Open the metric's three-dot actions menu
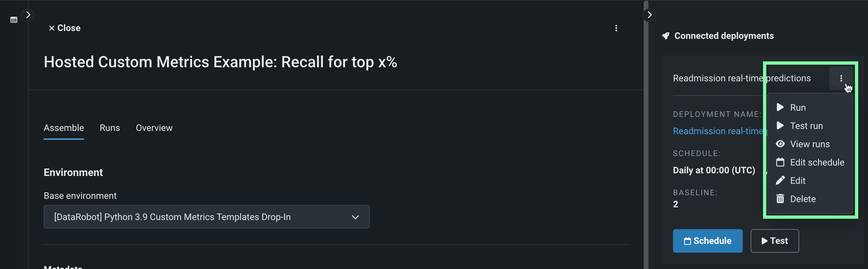The image size is (868, 269). pyautogui.click(x=616, y=28)
